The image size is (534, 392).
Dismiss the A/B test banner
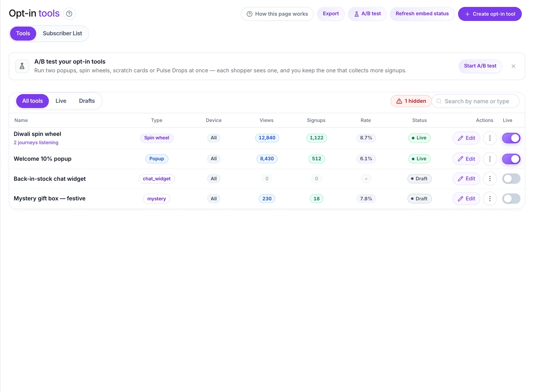pyautogui.click(x=513, y=66)
